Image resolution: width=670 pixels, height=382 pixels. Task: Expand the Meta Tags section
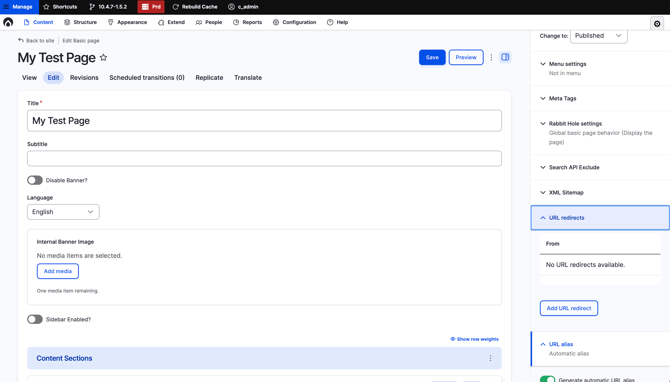coord(600,98)
